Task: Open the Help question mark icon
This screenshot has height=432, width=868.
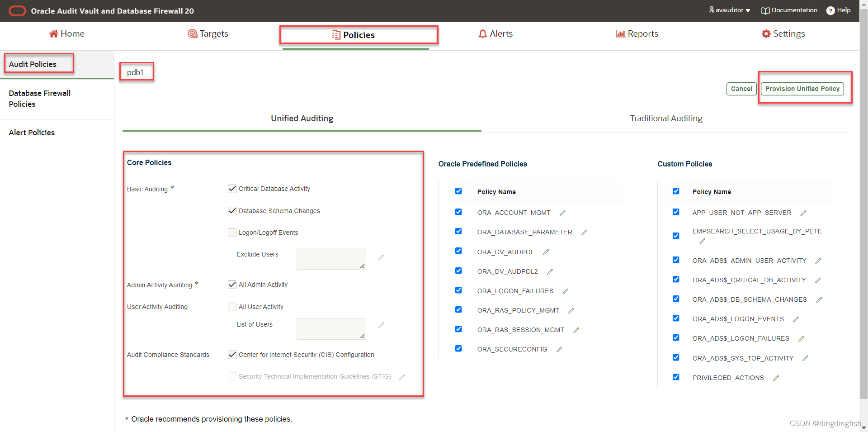Action: [830, 10]
